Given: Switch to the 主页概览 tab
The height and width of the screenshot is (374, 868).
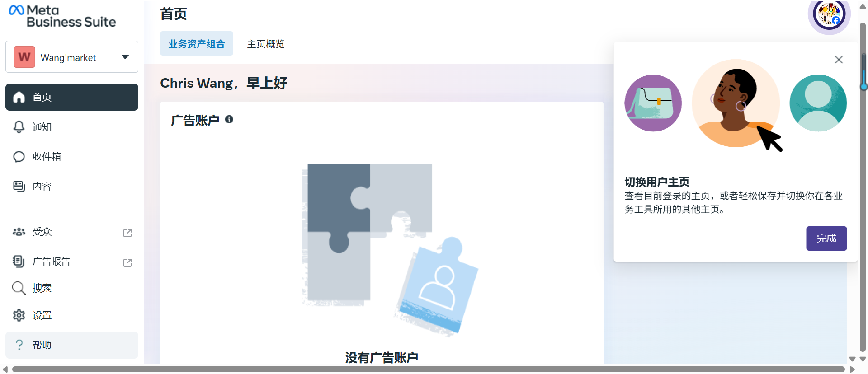Looking at the screenshot, I should (x=266, y=44).
